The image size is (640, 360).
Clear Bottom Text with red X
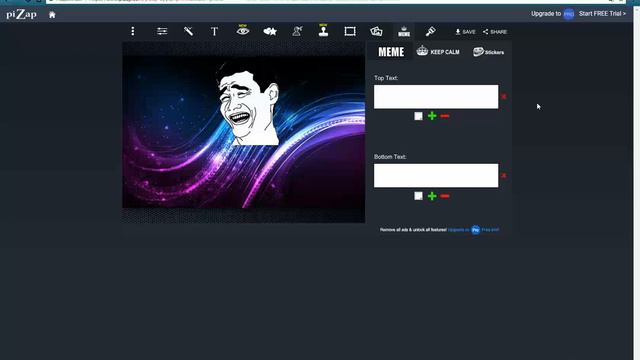[x=504, y=176]
